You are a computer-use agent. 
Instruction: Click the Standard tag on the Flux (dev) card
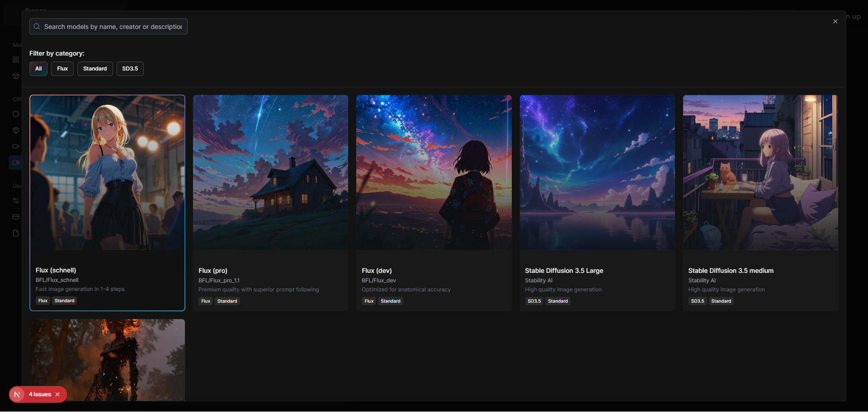tap(391, 301)
